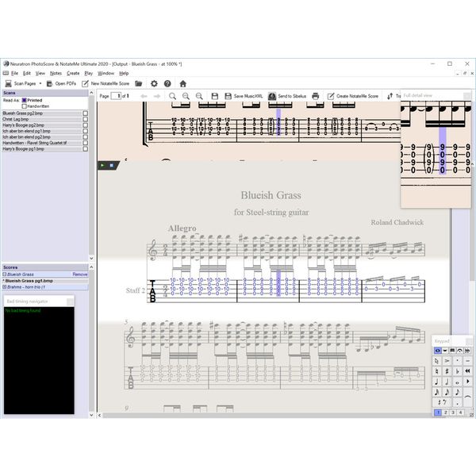Click the print icon
This screenshot has height=476, width=476.
coord(316,96)
